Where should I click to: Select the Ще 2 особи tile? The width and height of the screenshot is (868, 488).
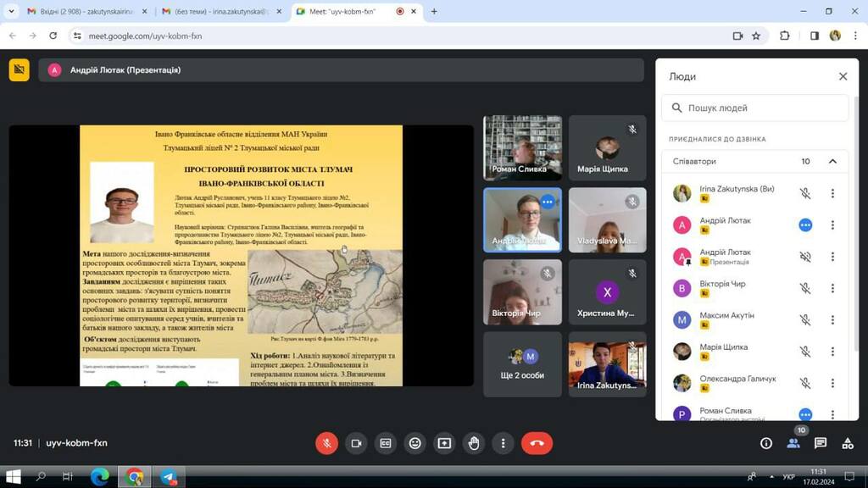point(522,364)
